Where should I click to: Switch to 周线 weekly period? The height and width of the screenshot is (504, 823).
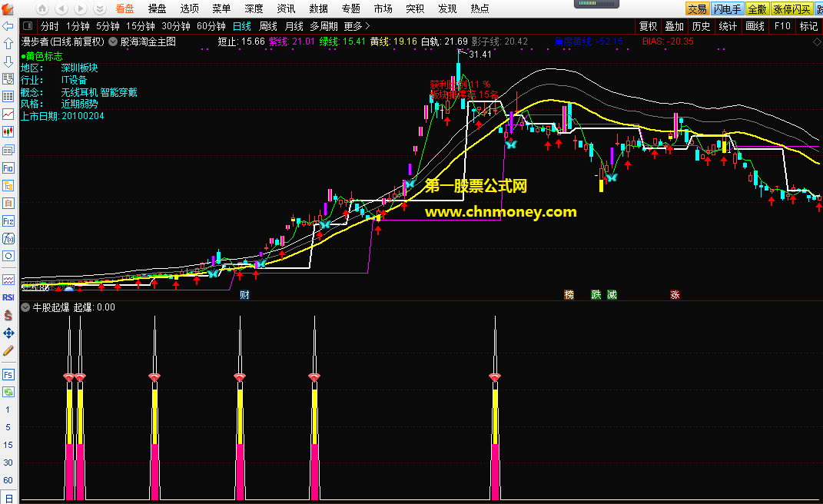click(x=268, y=26)
